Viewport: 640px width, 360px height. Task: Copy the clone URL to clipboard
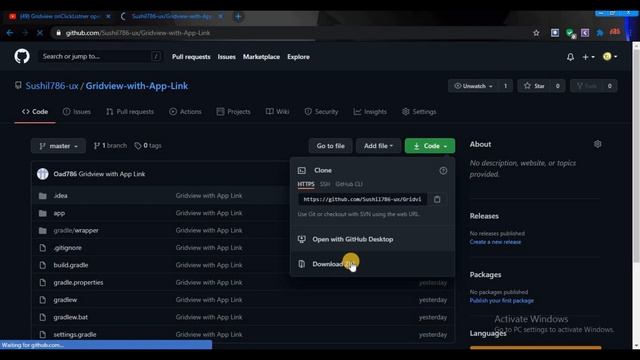click(x=437, y=199)
